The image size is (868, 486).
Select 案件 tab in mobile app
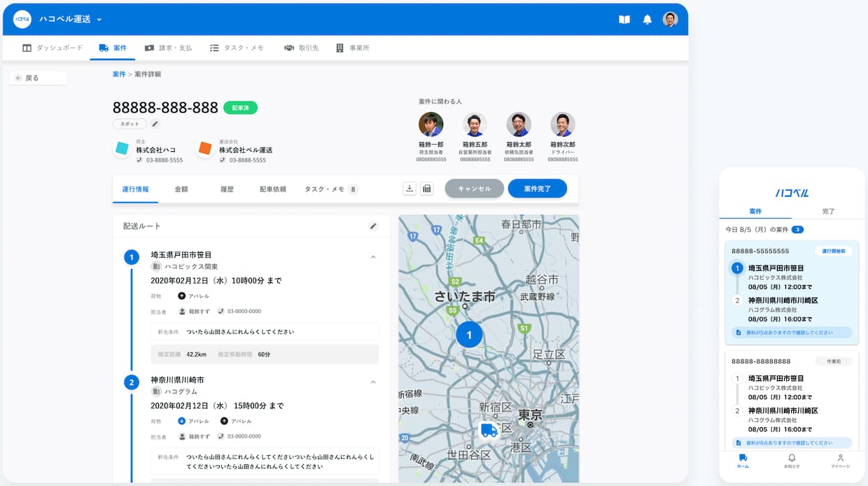tap(755, 211)
